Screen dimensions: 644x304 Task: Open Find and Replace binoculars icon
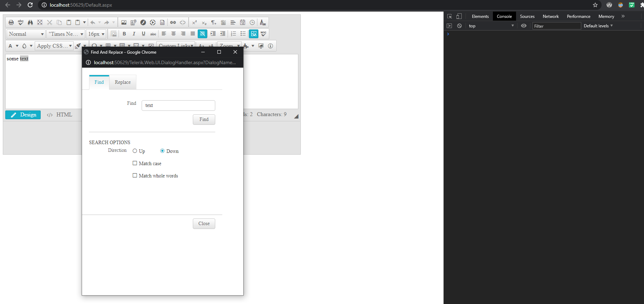[30, 22]
